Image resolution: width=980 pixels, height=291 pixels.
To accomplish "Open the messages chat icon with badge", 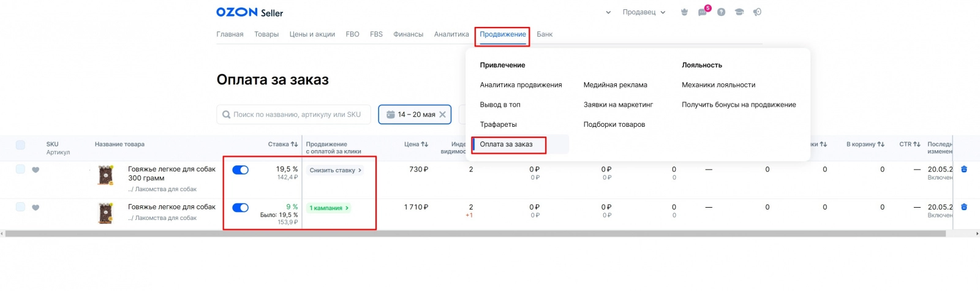I will (x=703, y=12).
